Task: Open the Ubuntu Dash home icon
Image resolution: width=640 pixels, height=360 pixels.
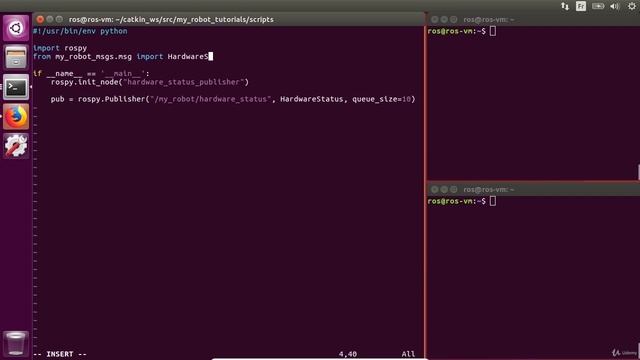Action: (x=16, y=28)
